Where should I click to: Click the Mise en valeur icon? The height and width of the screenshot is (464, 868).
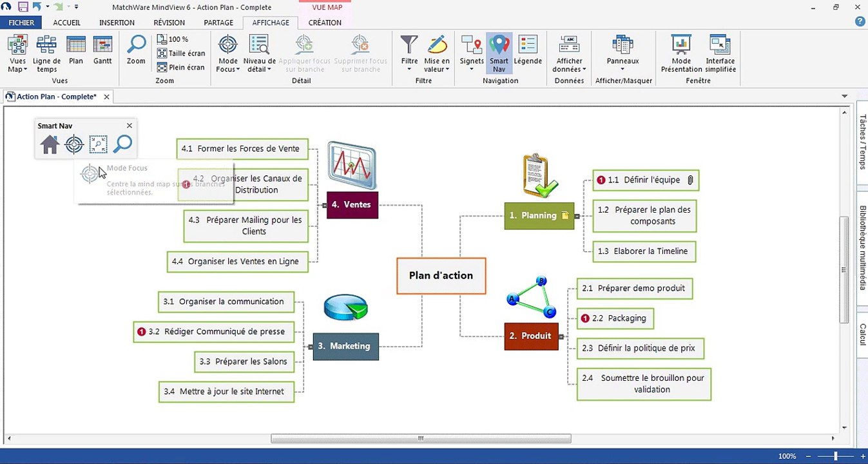click(x=437, y=44)
